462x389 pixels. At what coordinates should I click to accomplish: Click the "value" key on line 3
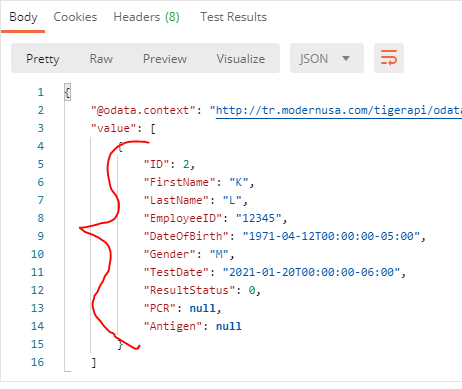click(113, 128)
